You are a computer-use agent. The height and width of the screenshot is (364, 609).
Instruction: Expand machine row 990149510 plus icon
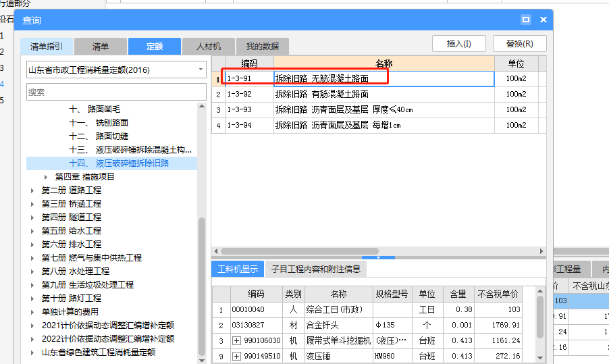[236, 356]
